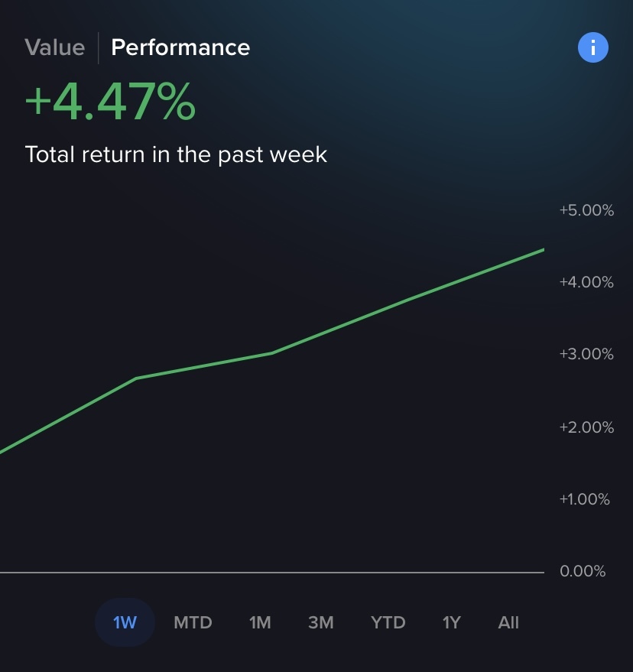The image size is (633, 672).
Task: Select the Performance tab
Action: tap(180, 47)
